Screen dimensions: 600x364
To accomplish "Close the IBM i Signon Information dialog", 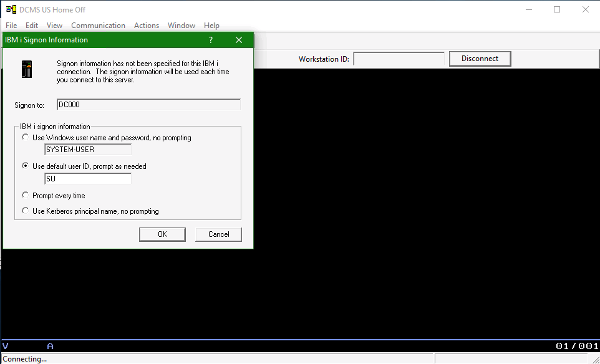I will click(x=239, y=40).
